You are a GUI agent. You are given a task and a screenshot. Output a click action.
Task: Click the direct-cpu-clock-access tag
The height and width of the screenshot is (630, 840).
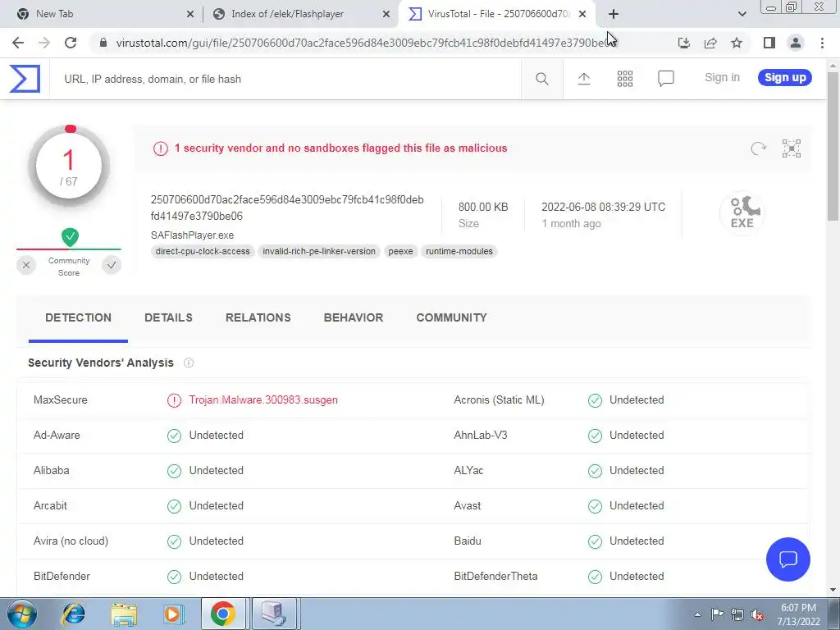[203, 251]
